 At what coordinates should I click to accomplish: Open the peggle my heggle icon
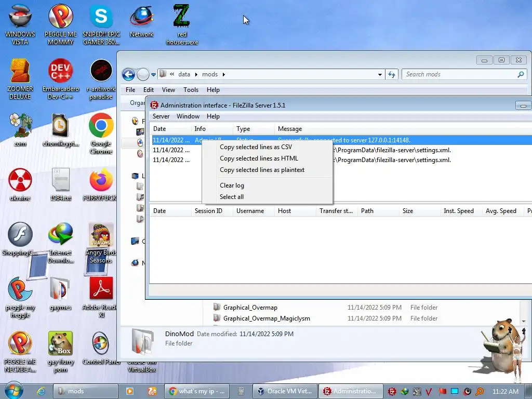20,297
